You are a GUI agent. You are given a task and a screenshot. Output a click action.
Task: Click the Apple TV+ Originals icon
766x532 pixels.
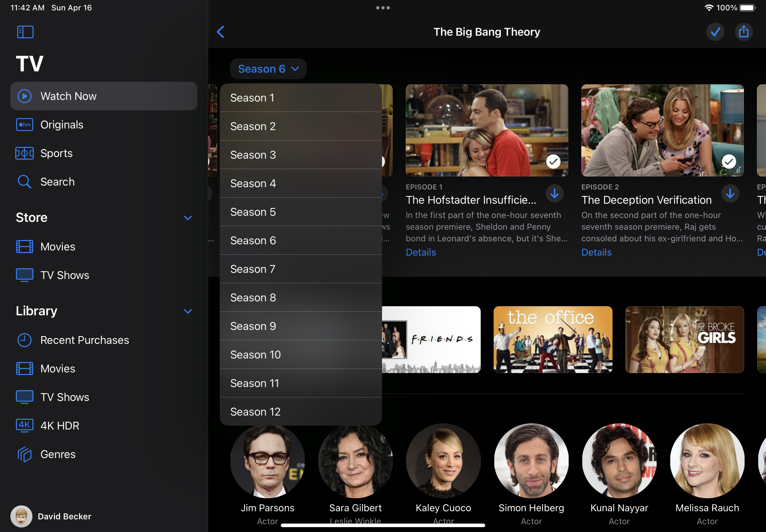pyautogui.click(x=24, y=125)
